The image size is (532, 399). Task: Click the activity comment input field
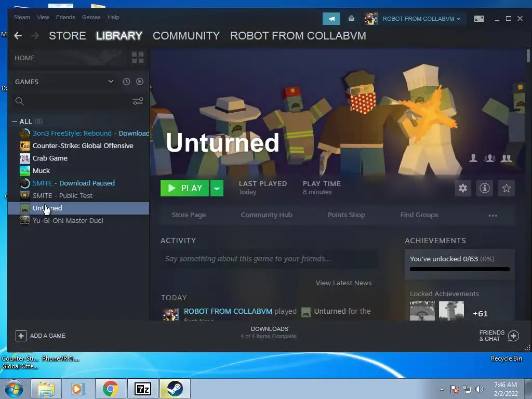[269, 259]
